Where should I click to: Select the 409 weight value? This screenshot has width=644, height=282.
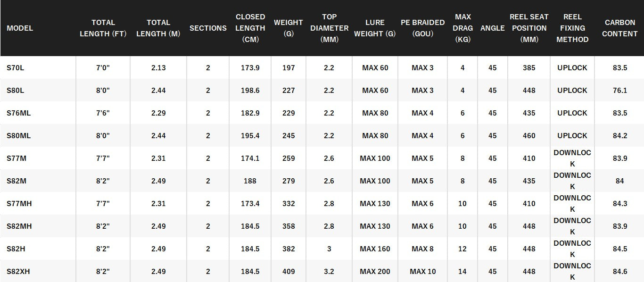(289, 272)
